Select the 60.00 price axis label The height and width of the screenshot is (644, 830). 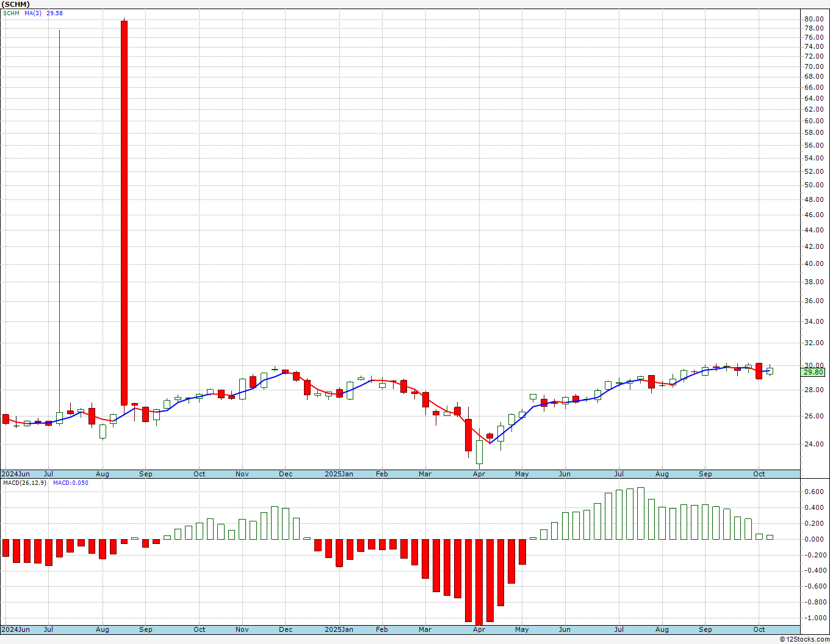(814, 121)
